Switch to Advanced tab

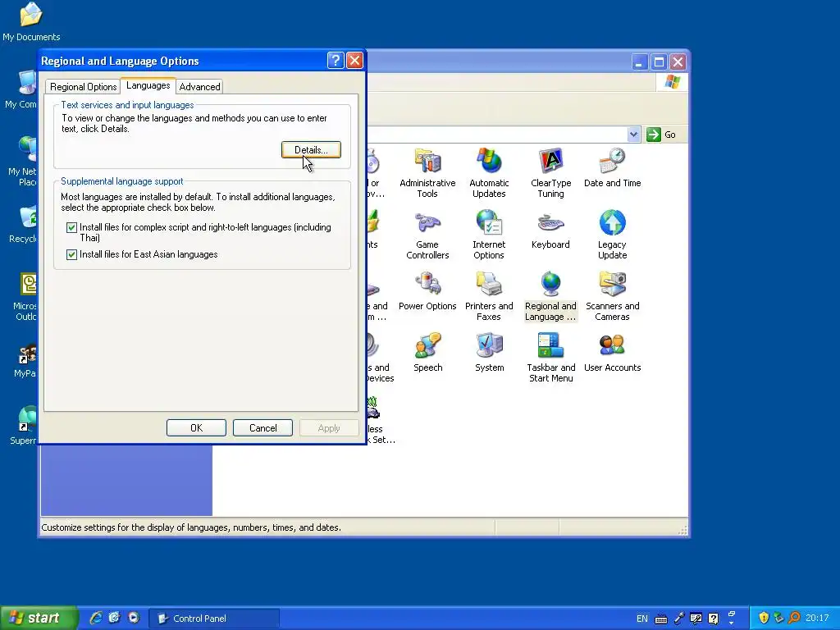(199, 87)
